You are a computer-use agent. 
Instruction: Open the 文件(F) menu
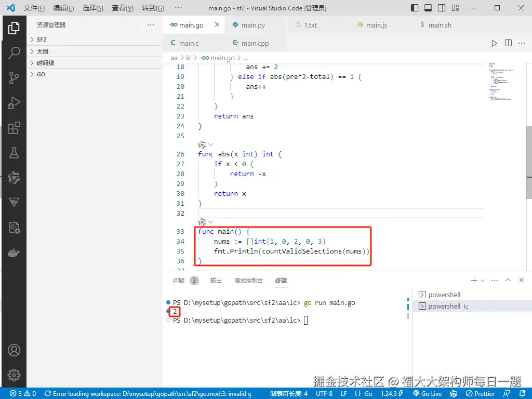point(34,8)
